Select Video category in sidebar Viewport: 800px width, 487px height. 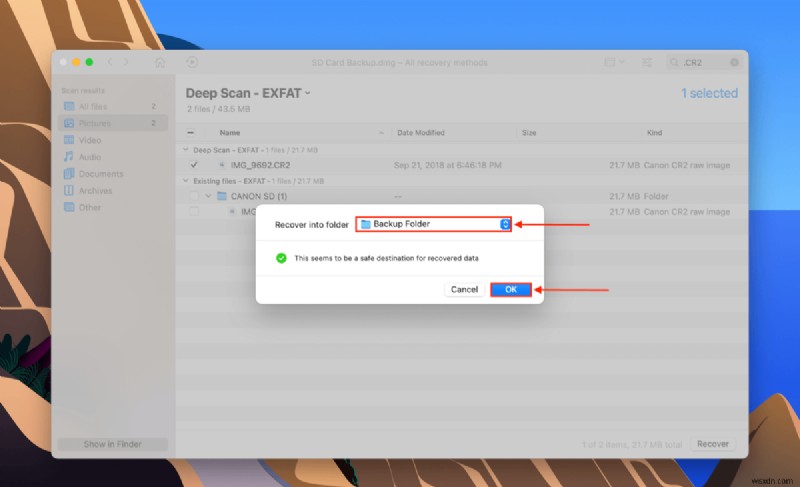(113, 140)
